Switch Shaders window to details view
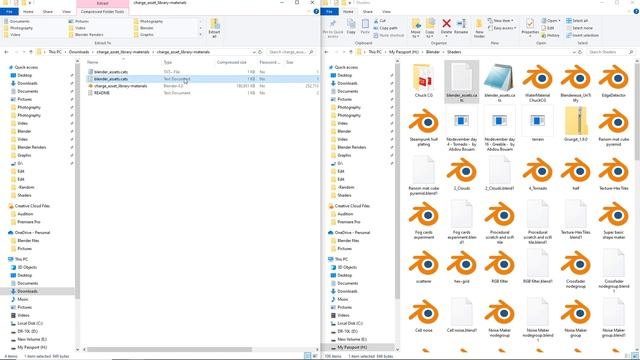The width and height of the screenshot is (640, 360). pos(628,356)
